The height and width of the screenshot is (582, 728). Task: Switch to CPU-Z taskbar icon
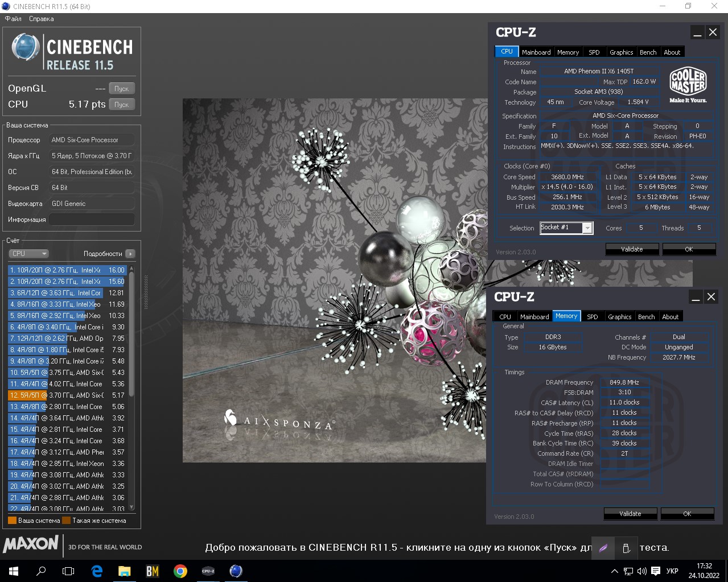click(208, 571)
